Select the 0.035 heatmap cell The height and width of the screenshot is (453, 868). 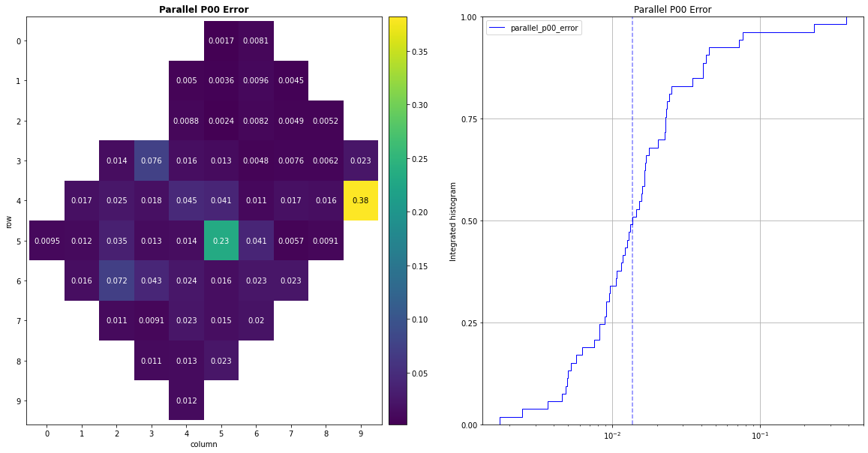[x=116, y=241]
